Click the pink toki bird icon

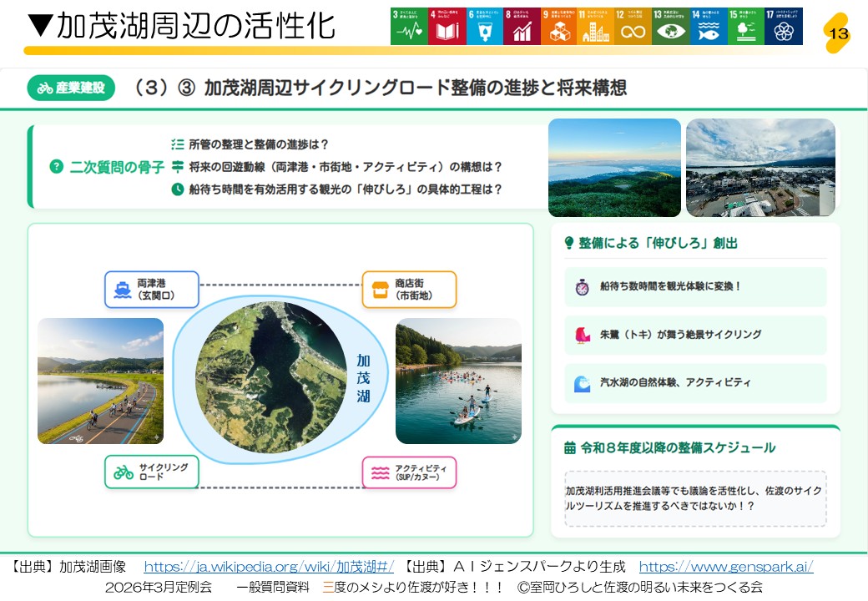coord(582,335)
